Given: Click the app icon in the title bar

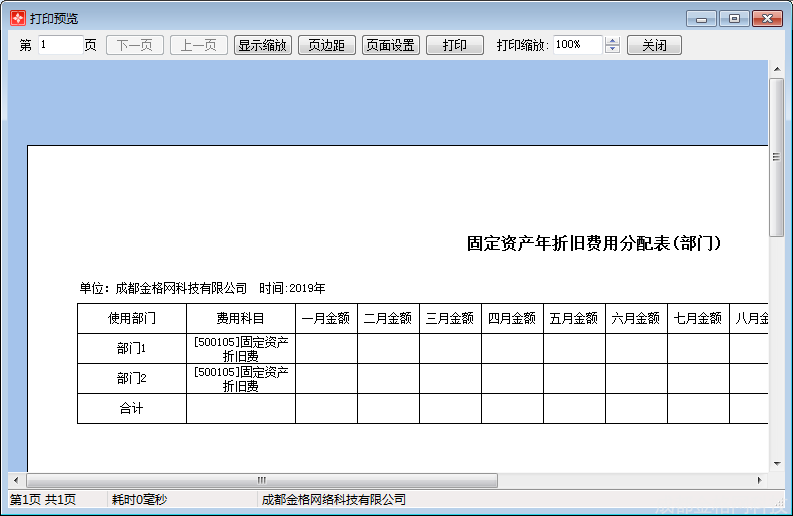Looking at the screenshot, I should pyautogui.click(x=17, y=18).
